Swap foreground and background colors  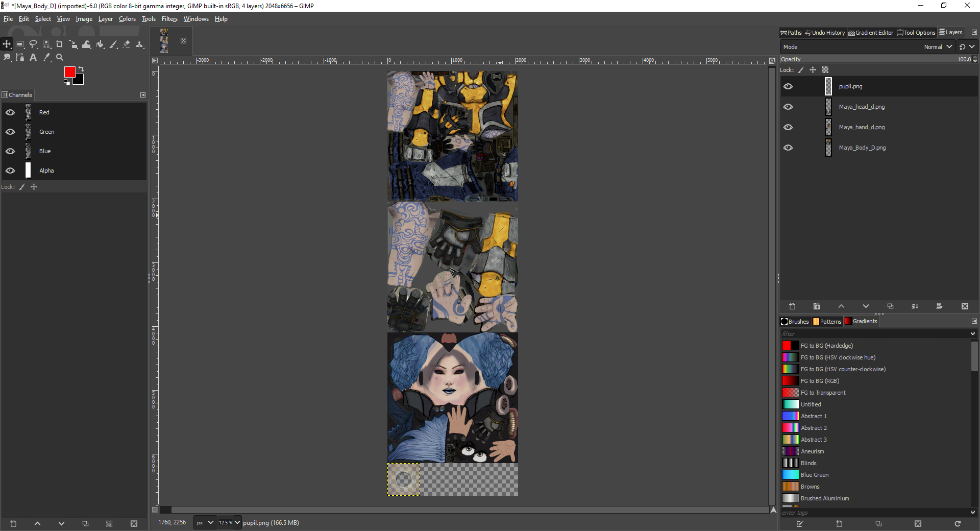tap(81, 68)
